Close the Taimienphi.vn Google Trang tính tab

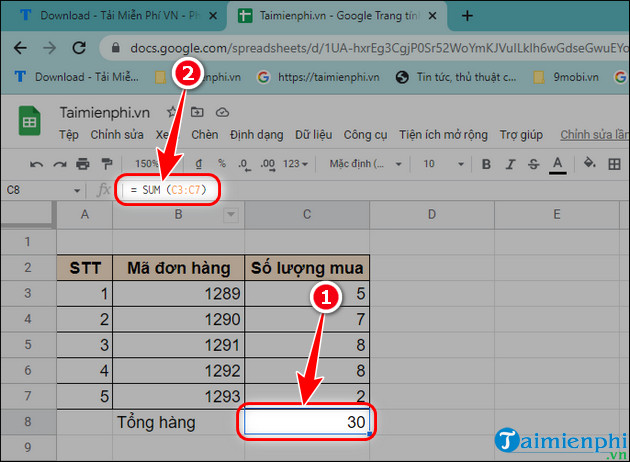(x=432, y=16)
